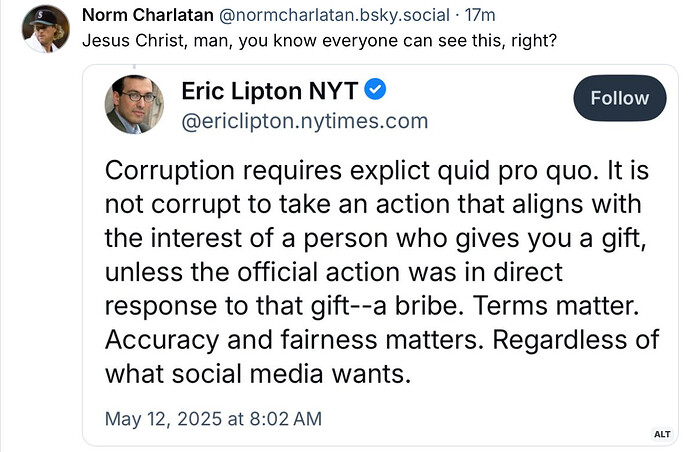The width and height of the screenshot is (690, 452).
Task: Visit the @normcharlatan.bsky.social handle
Action: [334, 15]
